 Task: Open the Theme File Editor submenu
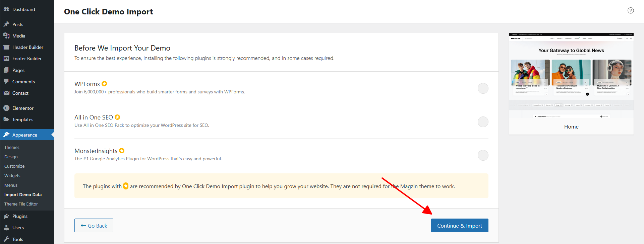pyautogui.click(x=21, y=204)
